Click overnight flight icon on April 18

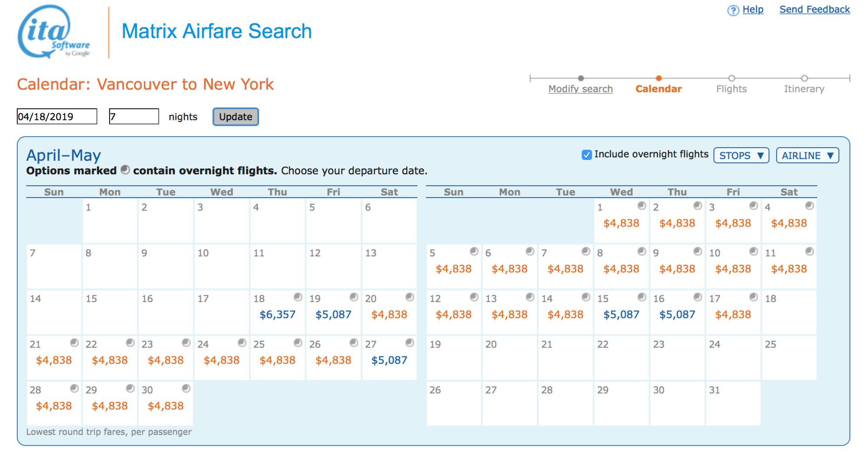(298, 297)
